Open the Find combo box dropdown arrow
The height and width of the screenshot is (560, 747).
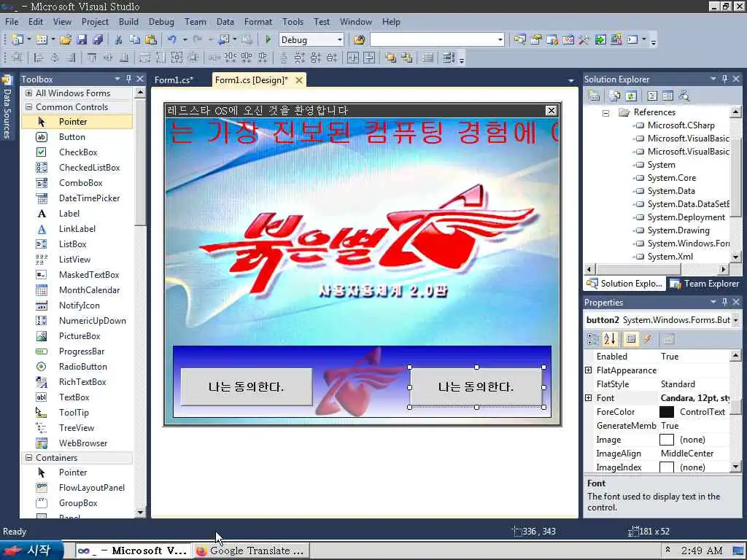[x=500, y=40]
